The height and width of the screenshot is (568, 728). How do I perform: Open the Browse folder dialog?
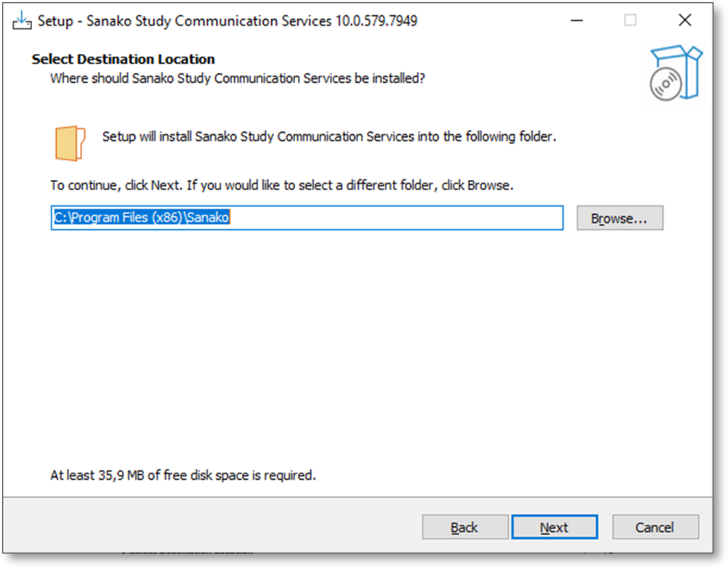pyautogui.click(x=620, y=218)
